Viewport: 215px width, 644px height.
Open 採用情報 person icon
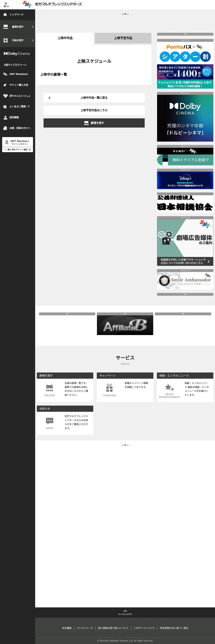click(5, 117)
